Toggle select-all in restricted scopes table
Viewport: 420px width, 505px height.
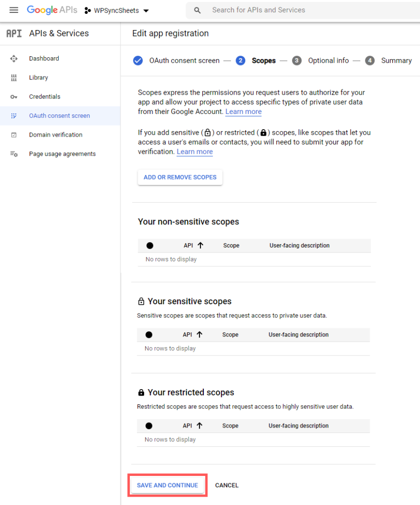point(149,426)
